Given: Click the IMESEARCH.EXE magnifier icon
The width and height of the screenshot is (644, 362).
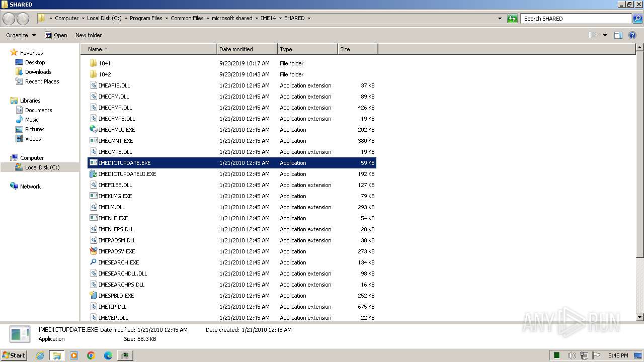Looking at the screenshot, I should pyautogui.click(x=93, y=262).
